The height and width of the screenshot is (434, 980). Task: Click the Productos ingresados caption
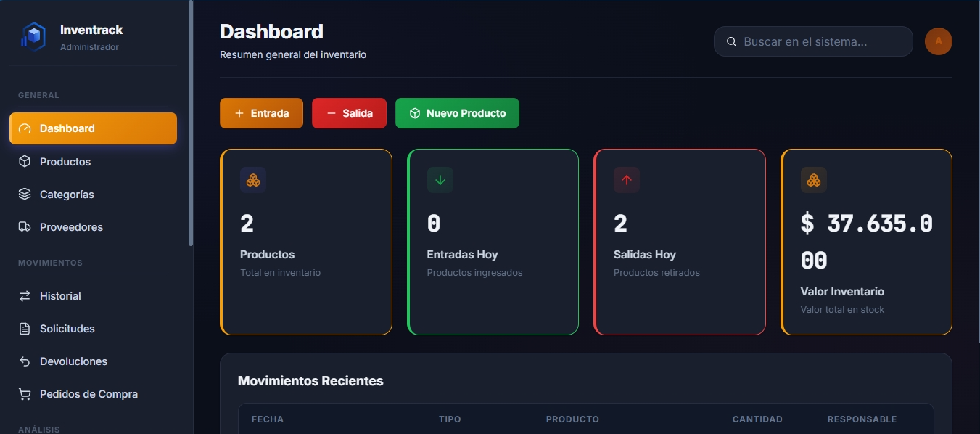pos(474,273)
